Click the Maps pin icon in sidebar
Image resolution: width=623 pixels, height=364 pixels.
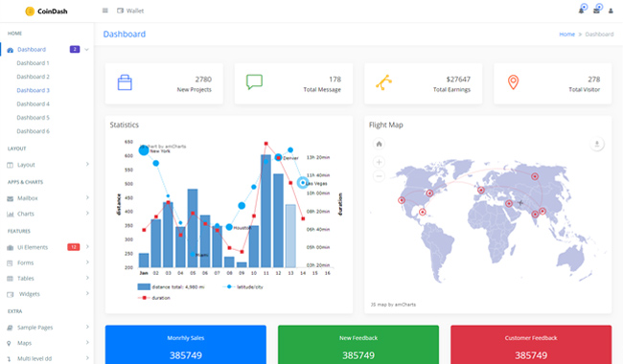(9, 343)
